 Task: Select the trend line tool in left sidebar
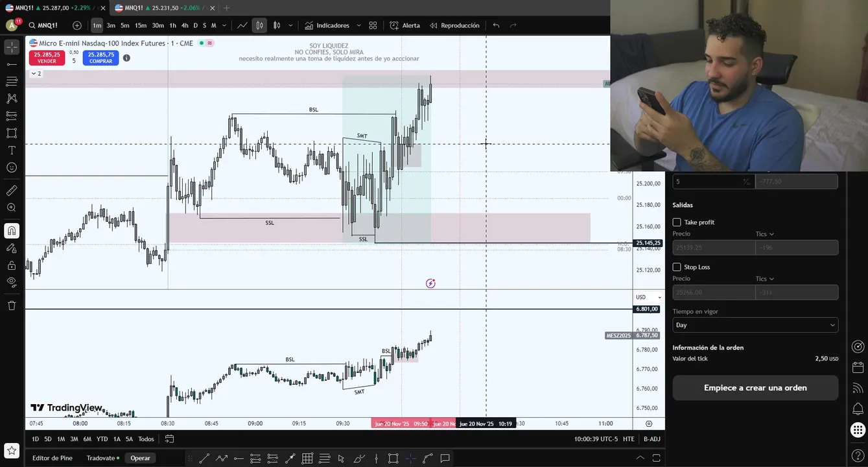pyautogui.click(x=12, y=64)
